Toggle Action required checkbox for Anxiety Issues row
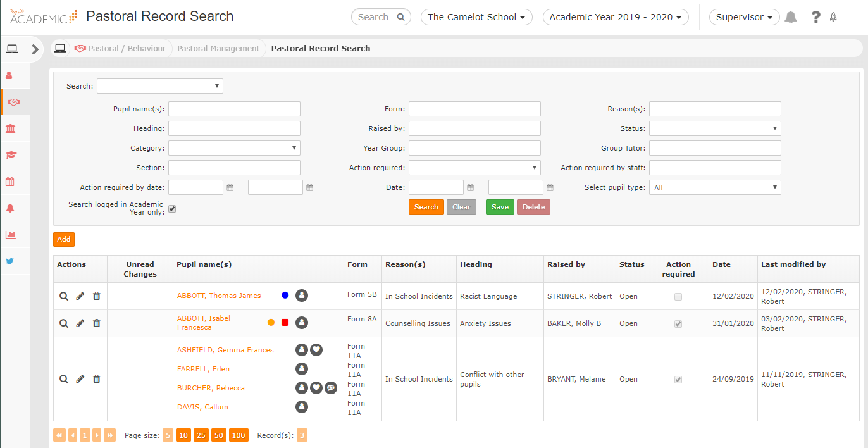 pos(678,324)
